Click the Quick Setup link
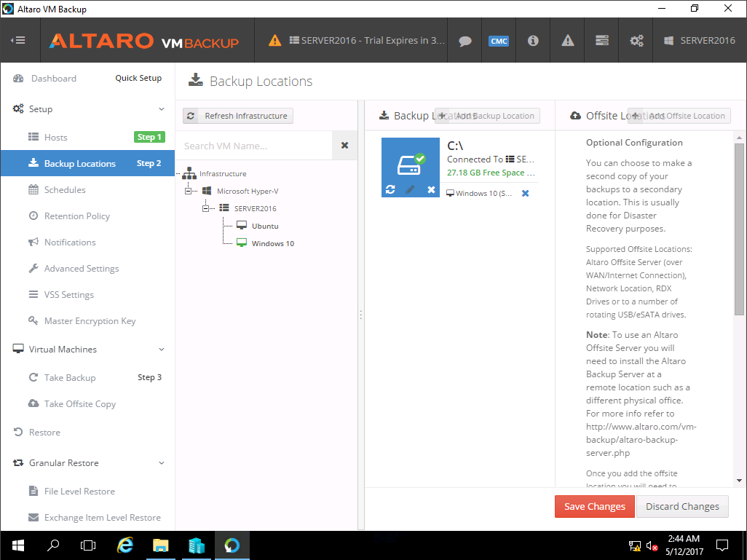This screenshot has width=747, height=560. (138, 78)
